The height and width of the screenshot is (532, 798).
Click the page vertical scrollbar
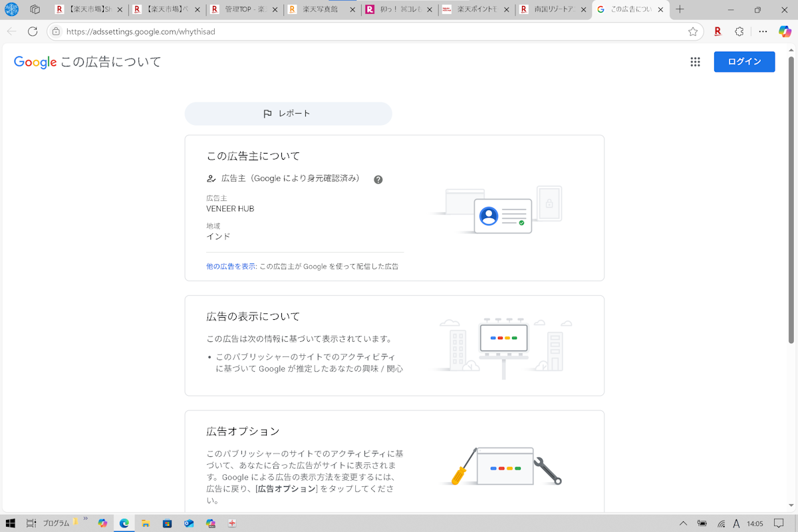click(x=792, y=199)
